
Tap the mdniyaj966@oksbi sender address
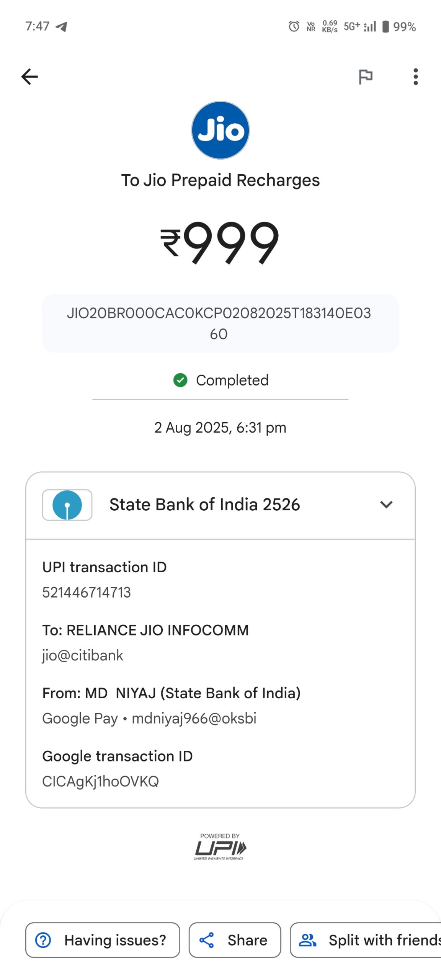194,719
